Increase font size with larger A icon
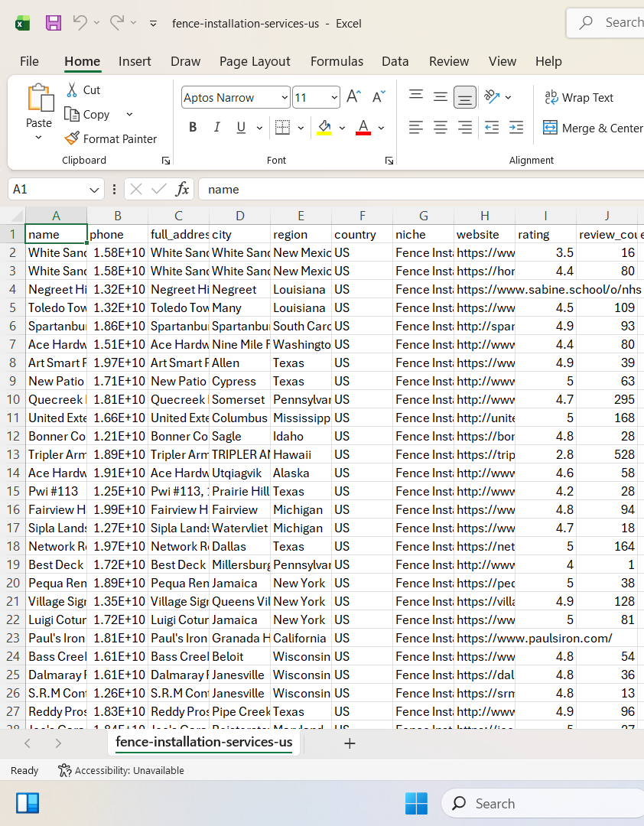This screenshot has width=644, height=826. [353, 97]
